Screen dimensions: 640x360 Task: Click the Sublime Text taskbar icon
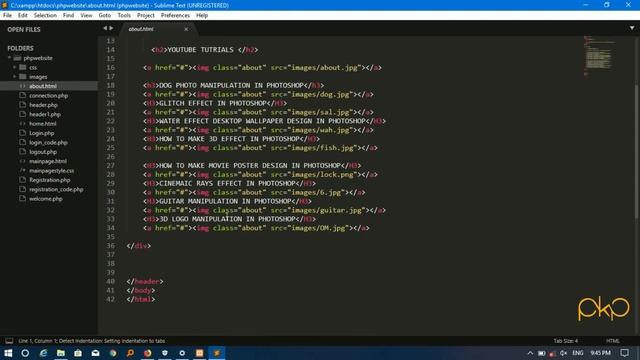coord(217,353)
